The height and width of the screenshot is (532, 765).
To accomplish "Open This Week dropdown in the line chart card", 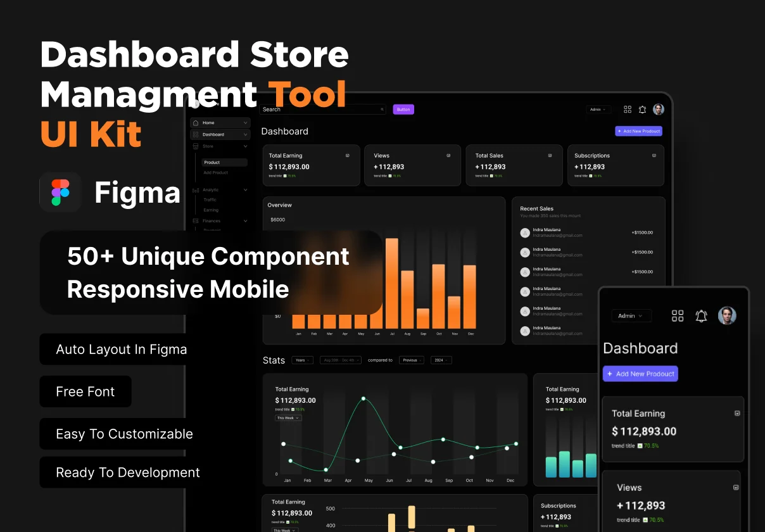I will click(x=288, y=418).
